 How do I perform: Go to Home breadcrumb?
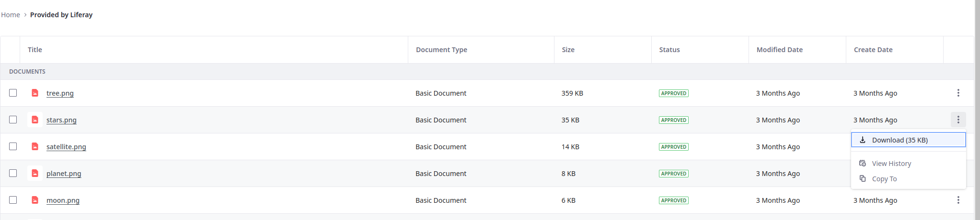click(11, 15)
